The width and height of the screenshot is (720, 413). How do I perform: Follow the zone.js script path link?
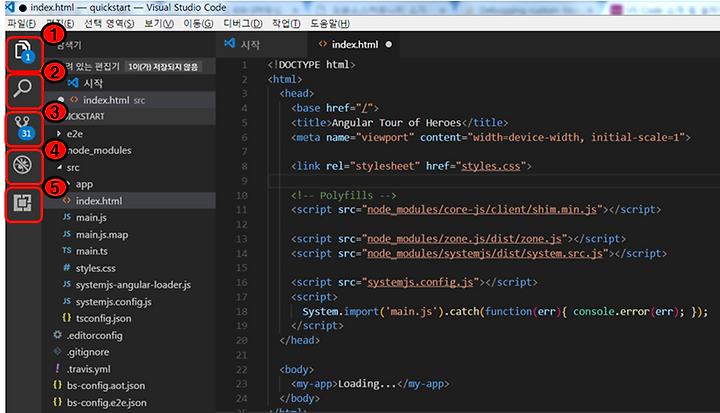(x=464, y=239)
